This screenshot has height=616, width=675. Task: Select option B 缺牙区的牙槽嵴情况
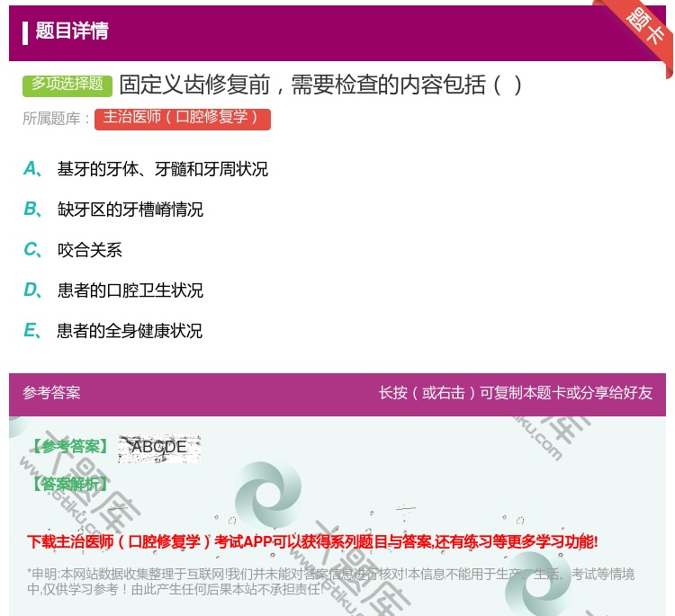113,210
